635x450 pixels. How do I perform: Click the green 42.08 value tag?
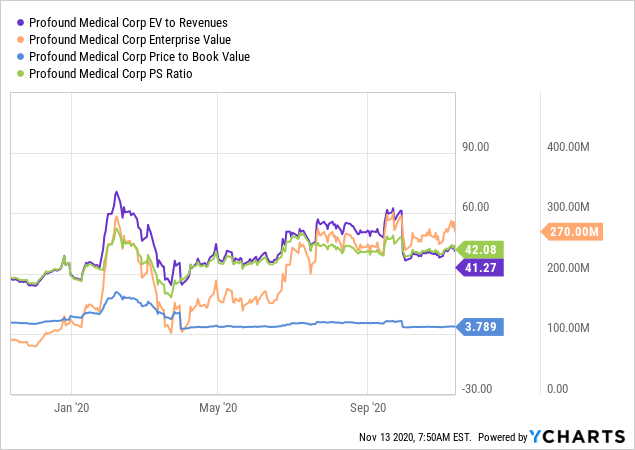pyautogui.click(x=480, y=250)
